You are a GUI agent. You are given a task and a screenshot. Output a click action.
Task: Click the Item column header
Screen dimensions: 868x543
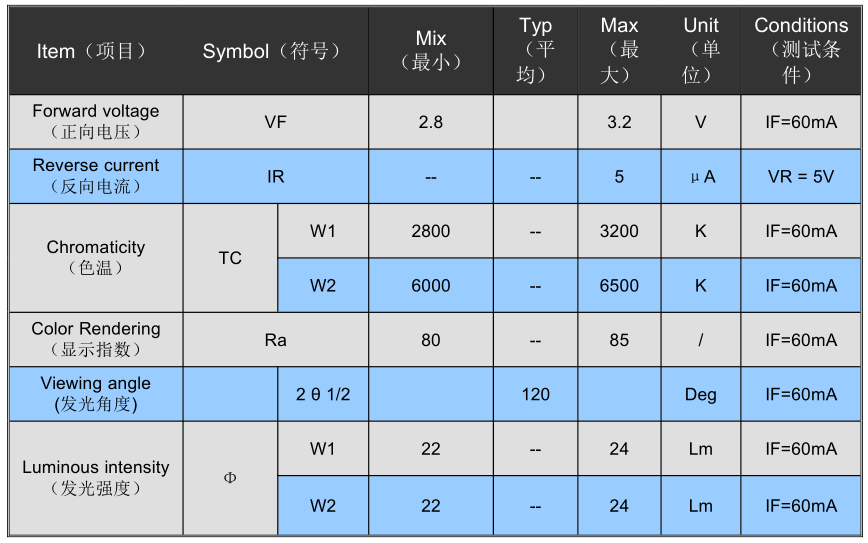pyautogui.click(x=93, y=51)
